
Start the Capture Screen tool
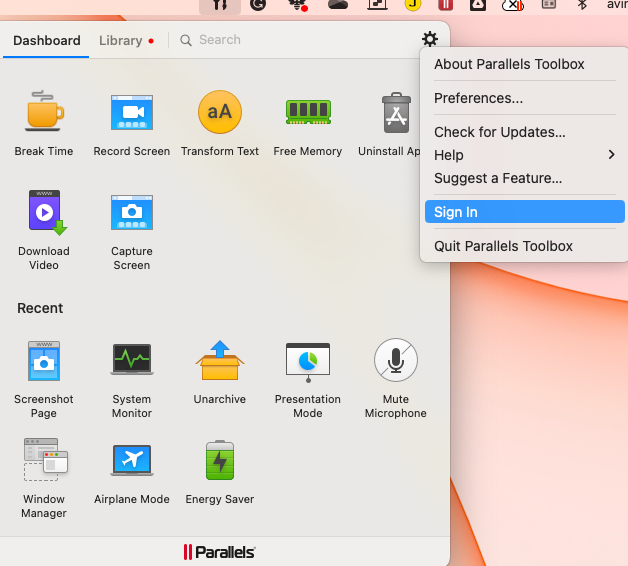tap(131, 213)
